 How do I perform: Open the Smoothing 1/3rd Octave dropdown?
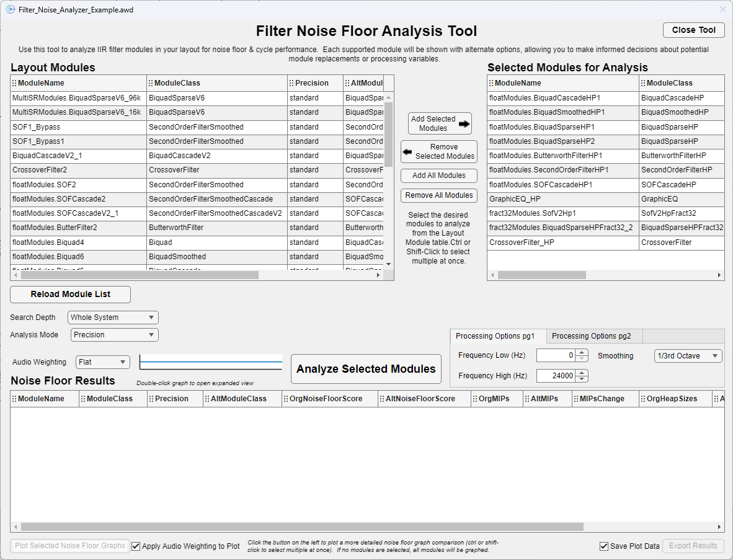coord(688,356)
